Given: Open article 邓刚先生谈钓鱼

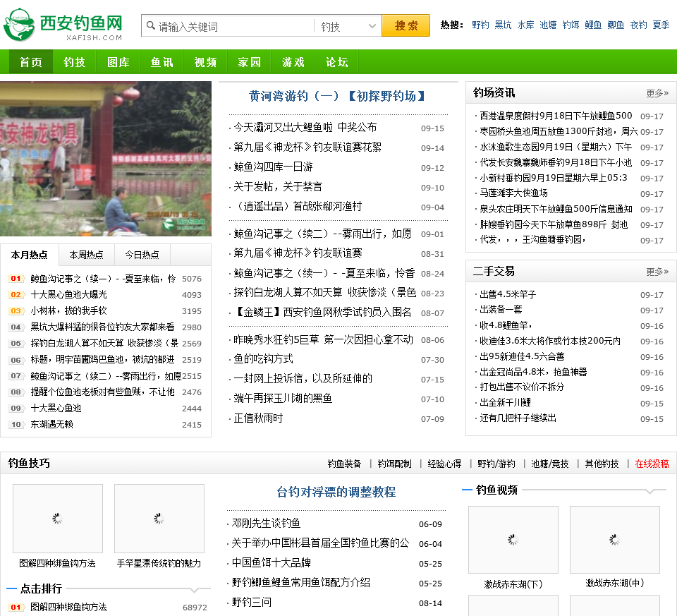Looking at the screenshot, I should (x=266, y=523).
